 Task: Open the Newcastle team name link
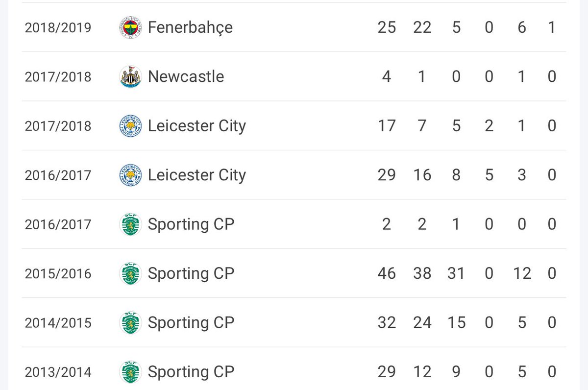186,76
